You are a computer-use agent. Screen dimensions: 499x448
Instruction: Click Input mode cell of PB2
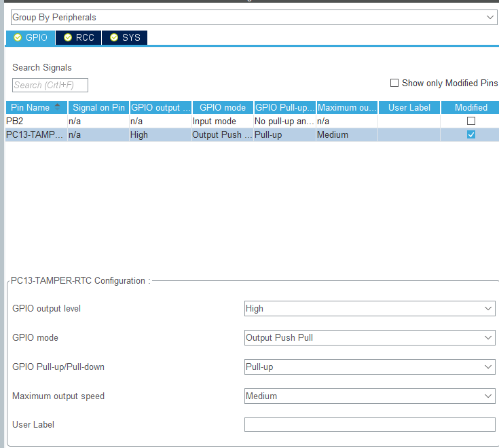coord(223,122)
